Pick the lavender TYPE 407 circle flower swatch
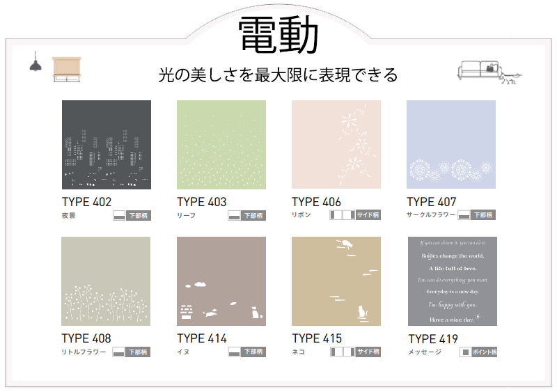Image resolution: width=557 pixels, height=392 pixels. coord(450,144)
